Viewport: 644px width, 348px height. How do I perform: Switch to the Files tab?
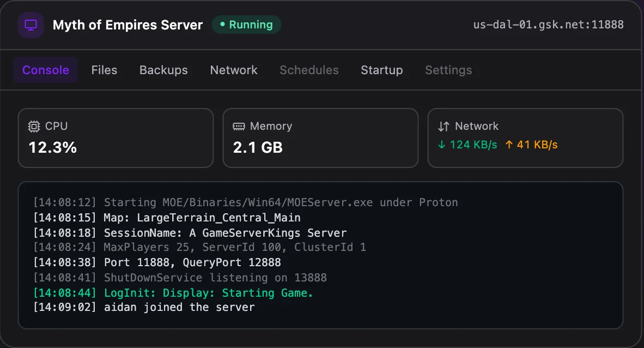(104, 70)
